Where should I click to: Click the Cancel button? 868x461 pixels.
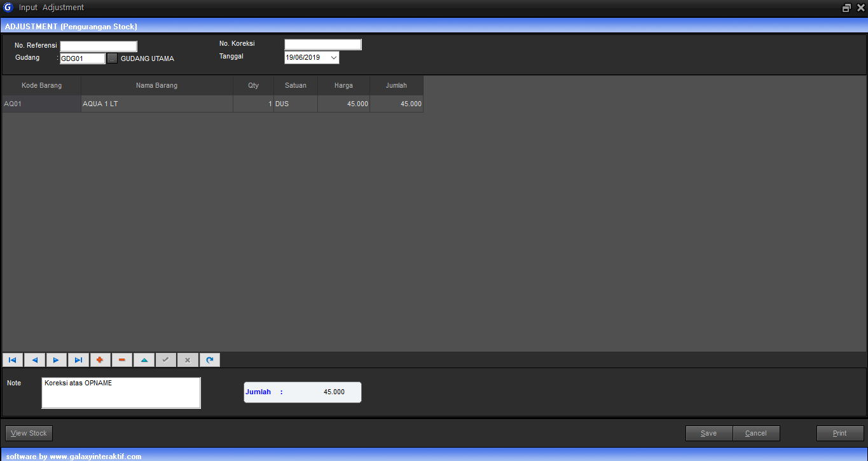(x=756, y=433)
